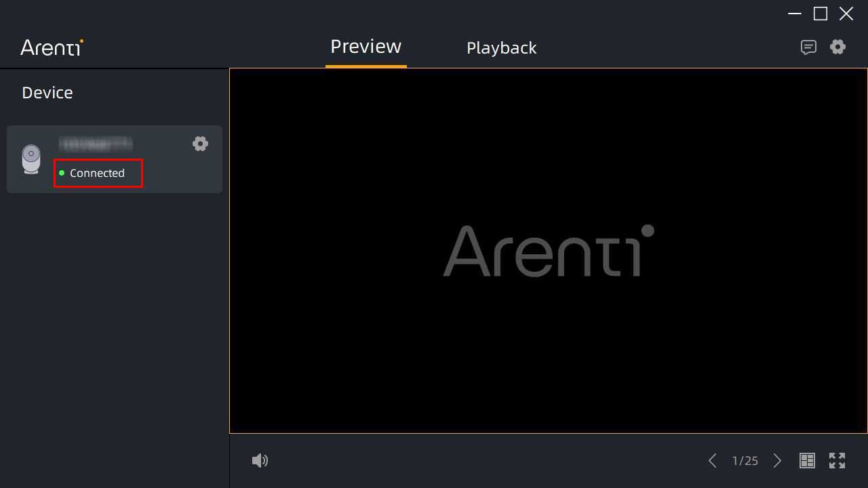Click the Connected status text
Viewport: 868px width, 488px height.
[97, 173]
